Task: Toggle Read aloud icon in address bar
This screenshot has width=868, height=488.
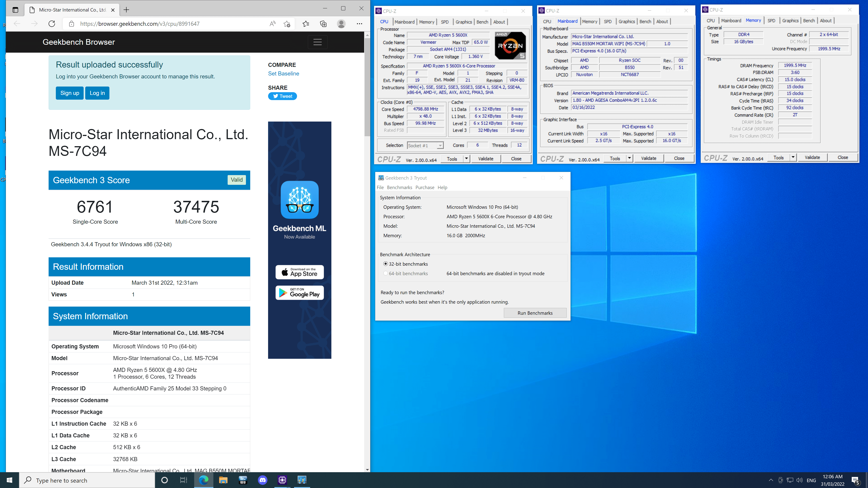Action: point(272,23)
